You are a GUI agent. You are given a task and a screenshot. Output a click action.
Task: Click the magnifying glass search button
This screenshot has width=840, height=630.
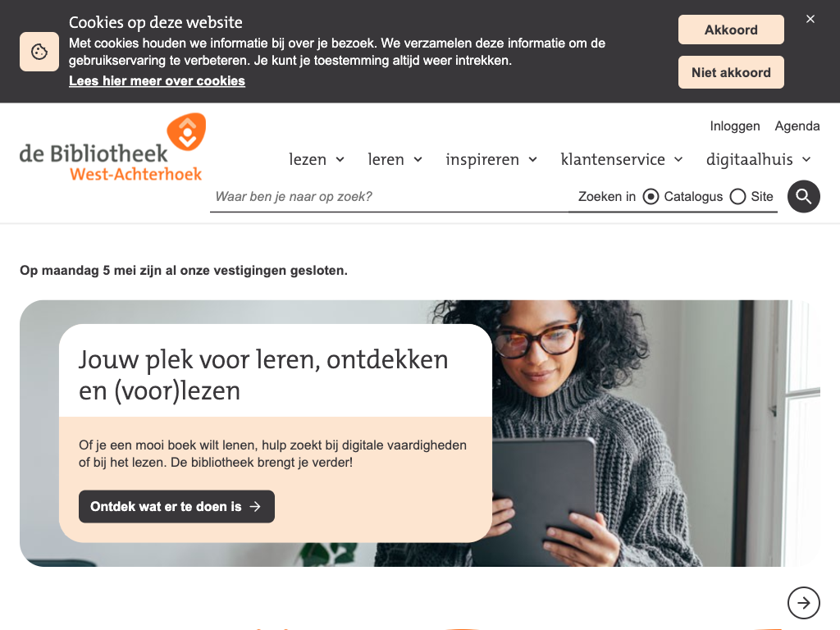click(x=803, y=197)
